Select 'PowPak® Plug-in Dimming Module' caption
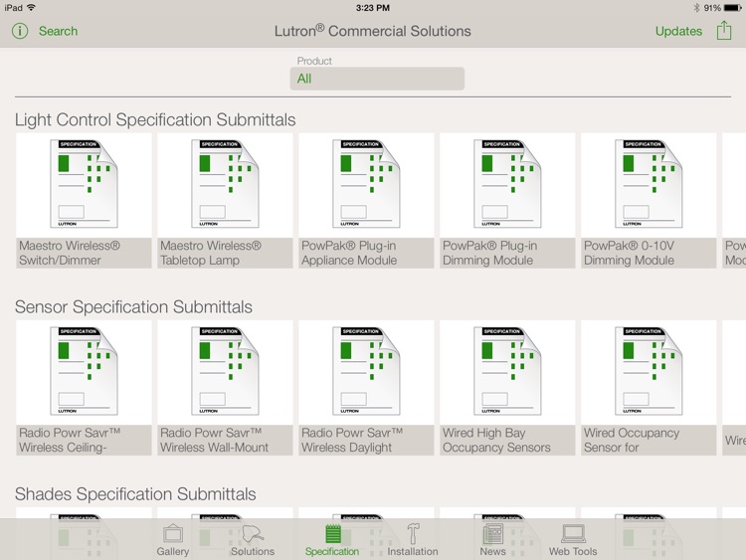The image size is (746, 560). click(x=507, y=253)
